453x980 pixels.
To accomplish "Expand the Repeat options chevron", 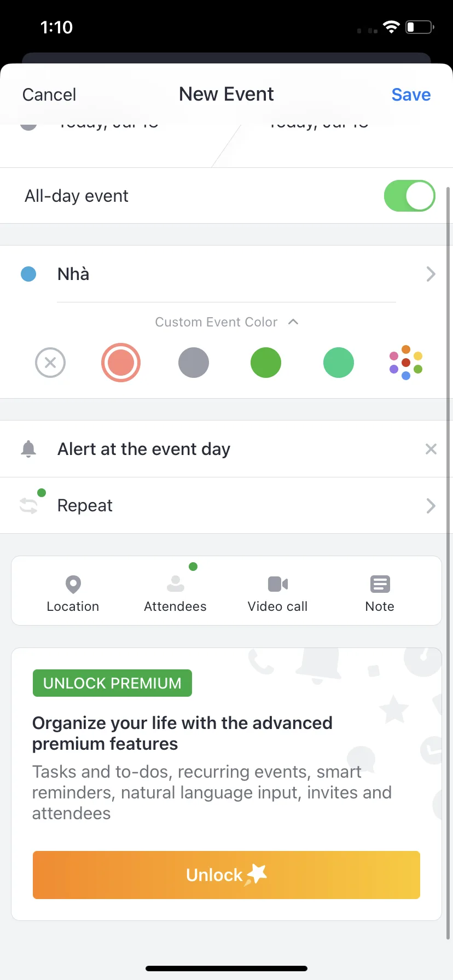I will (431, 506).
